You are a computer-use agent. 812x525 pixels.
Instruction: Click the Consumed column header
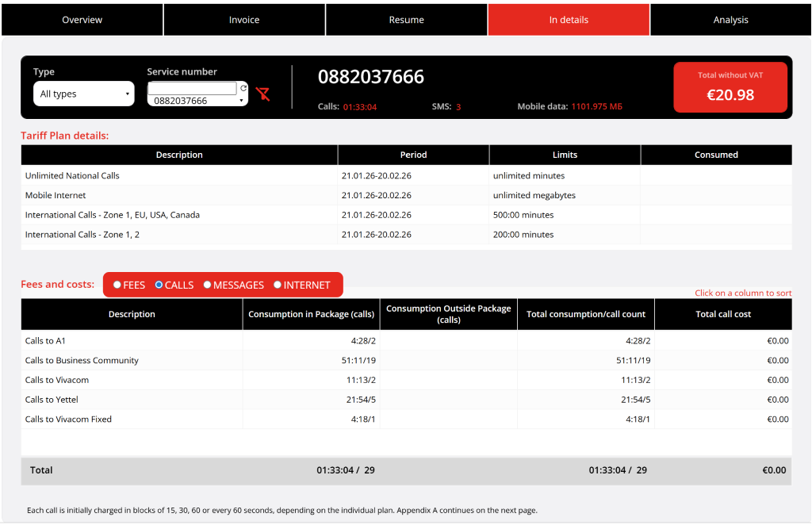pos(716,155)
